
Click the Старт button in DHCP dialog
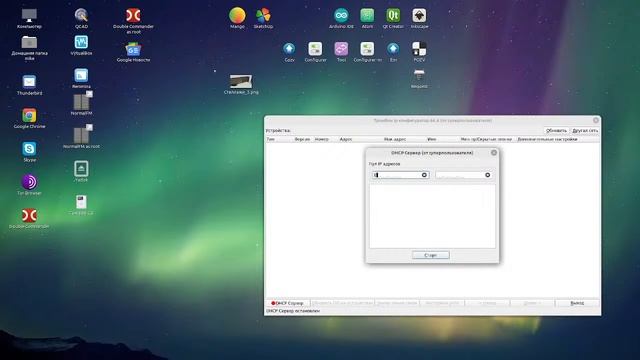pos(431,255)
